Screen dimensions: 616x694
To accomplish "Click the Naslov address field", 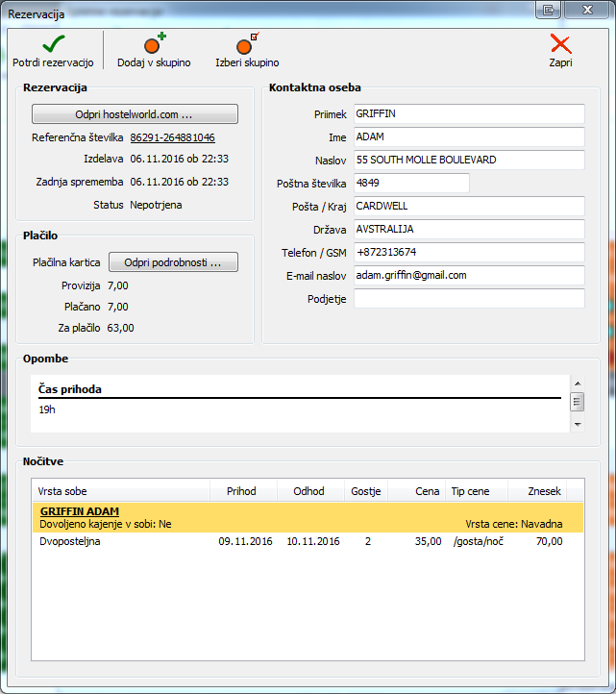I will coord(469,160).
